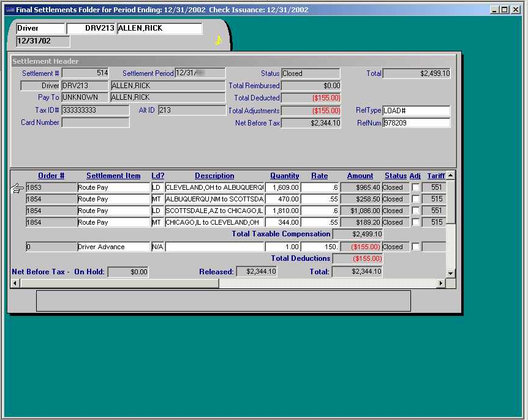
Task: Click the Pay To UNKNOWN field
Action: pos(85,97)
